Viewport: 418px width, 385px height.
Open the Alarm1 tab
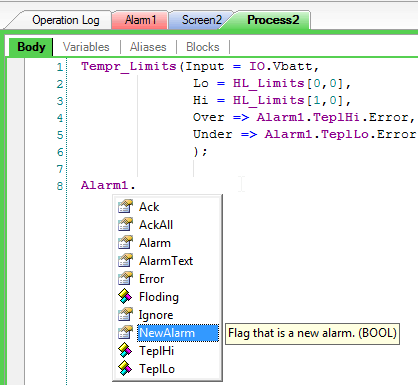(x=140, y=20)
